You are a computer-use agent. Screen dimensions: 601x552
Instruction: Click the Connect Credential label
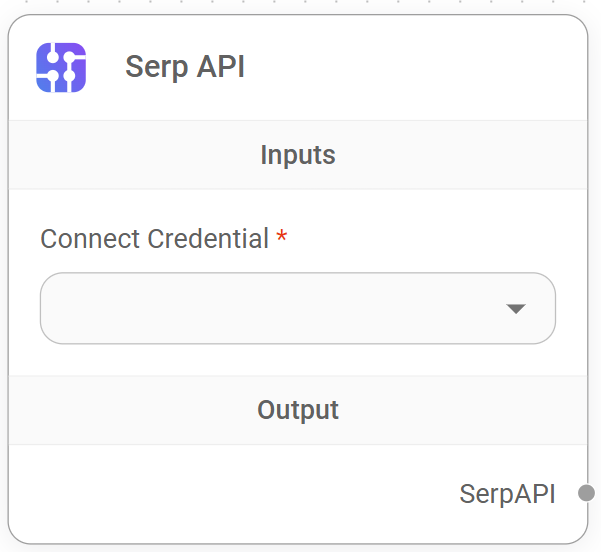coord(154,239)
